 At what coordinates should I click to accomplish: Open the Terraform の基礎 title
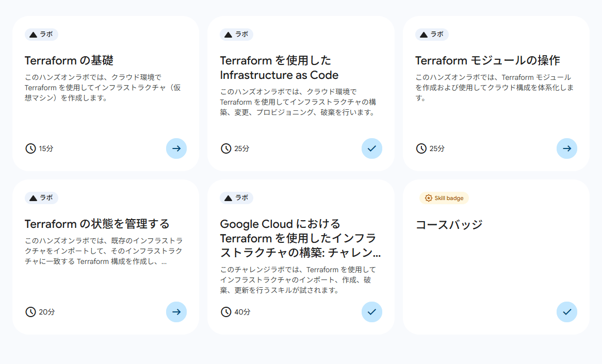pos(69,61)
